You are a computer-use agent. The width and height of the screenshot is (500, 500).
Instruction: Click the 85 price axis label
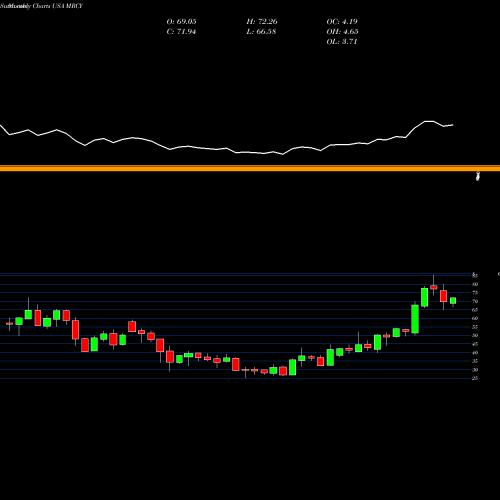(x=475, y=276)
